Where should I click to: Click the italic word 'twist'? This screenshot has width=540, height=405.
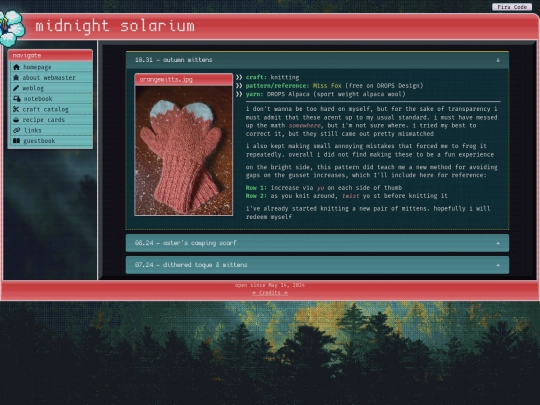pyautogui.click(x=351, y=196)
